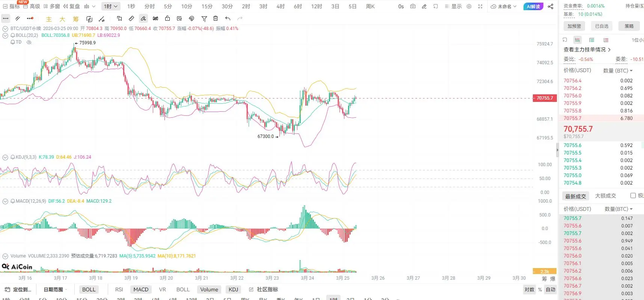Lock drawings with the padlock icon
This screenshot has height=300, width=644.
[167, 18]
